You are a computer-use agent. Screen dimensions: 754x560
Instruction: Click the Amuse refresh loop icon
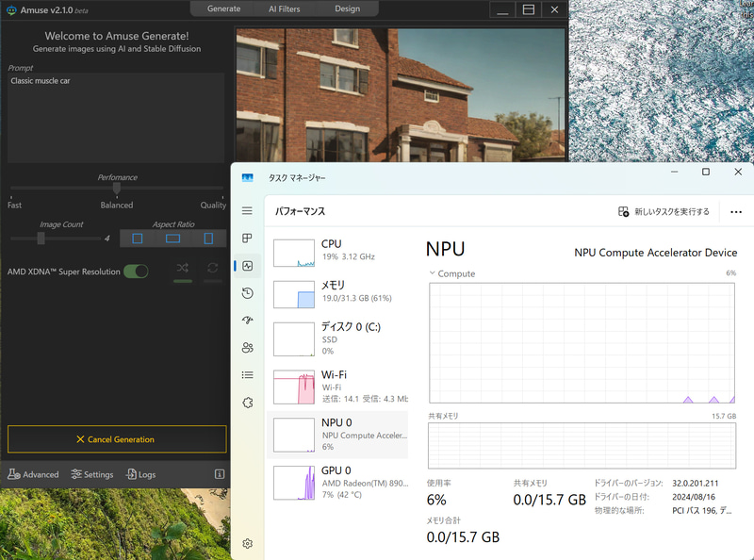click(x=213, y=268)
